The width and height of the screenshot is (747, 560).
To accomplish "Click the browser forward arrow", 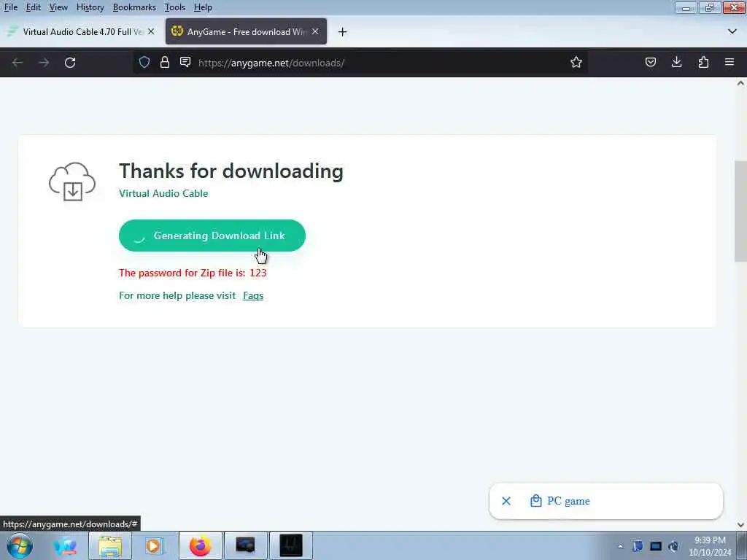I will pyautogui.click(x=44, y=63).
